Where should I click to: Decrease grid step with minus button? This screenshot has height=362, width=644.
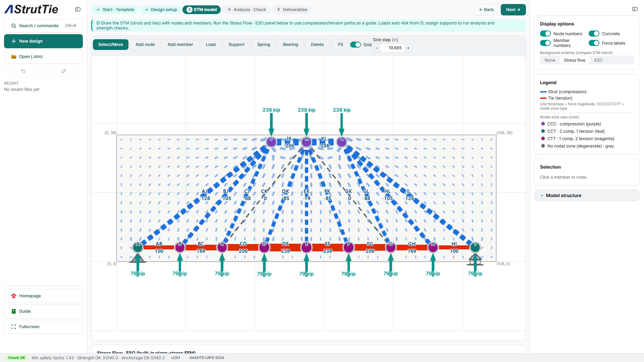[x=377, y=48]
